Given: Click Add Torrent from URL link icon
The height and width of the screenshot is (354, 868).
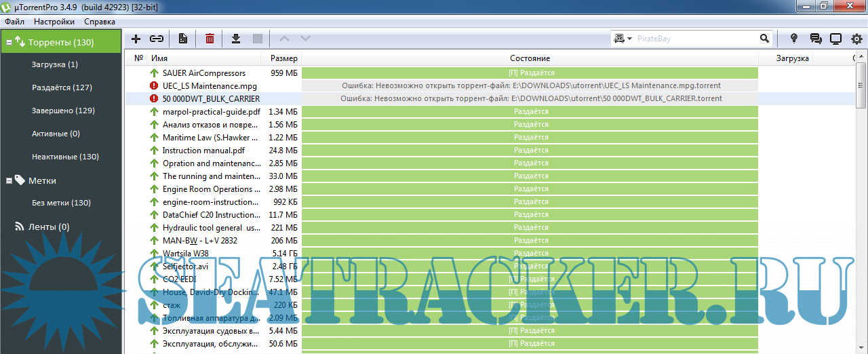Looking at the screenshot, I should point(157,39).
